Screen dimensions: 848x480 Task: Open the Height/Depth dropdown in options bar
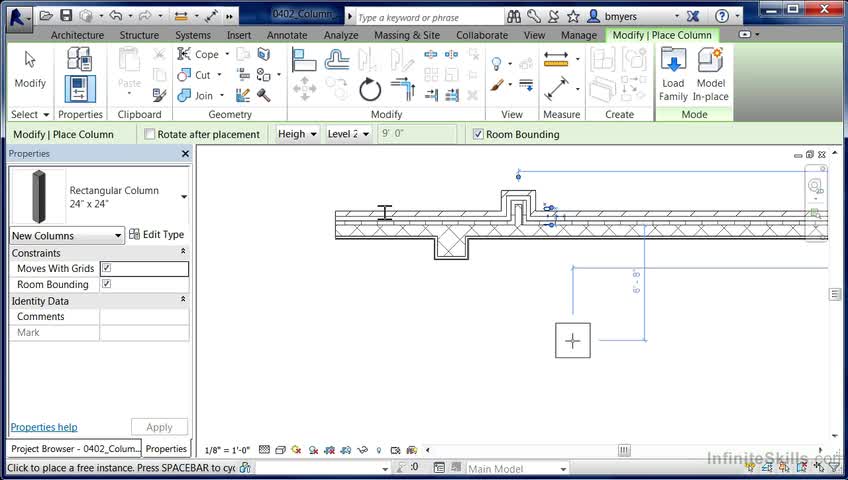tap(297, 134)
